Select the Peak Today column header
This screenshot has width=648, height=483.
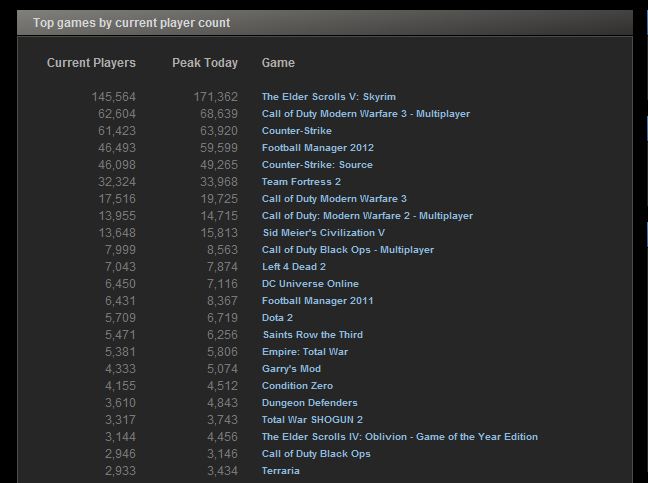pyautogui.click(x=205, y=63)
